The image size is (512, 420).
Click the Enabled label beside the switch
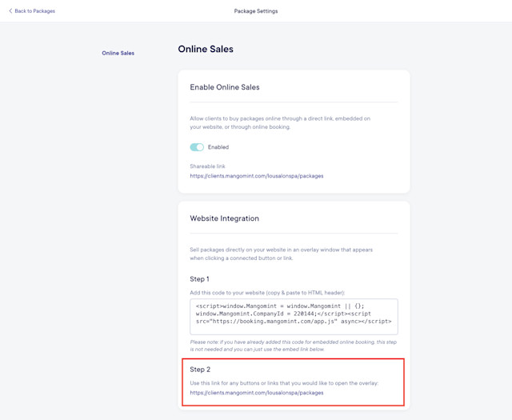coord(218,147)
